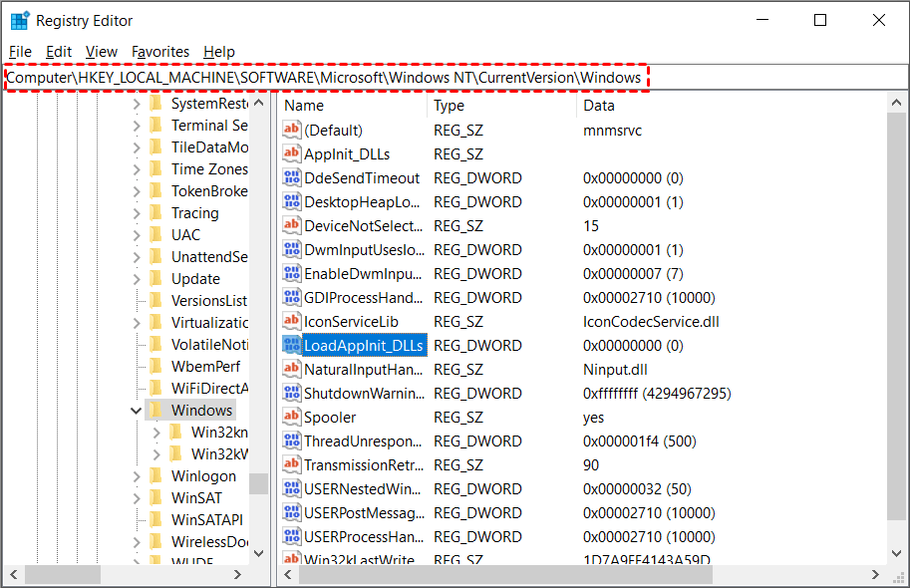Open the Help menu
The width and height of the screenshot is (910, 588).
[x=219, y=52]
